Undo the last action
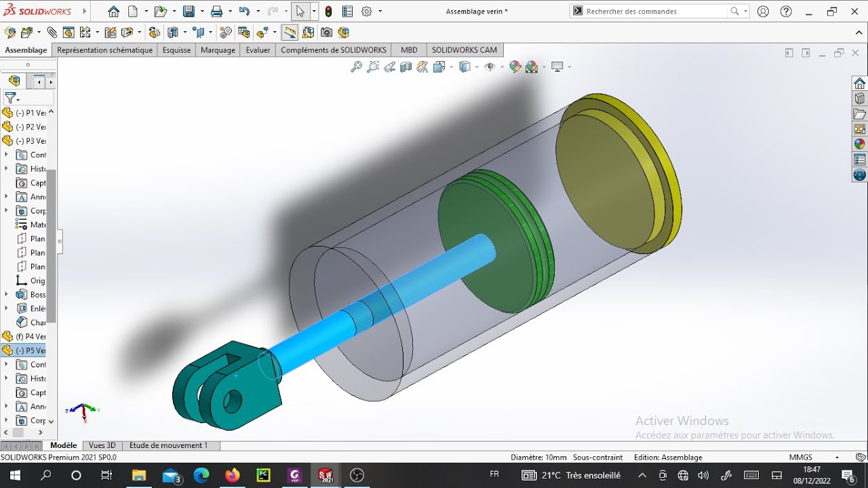 tap(244, 12)
